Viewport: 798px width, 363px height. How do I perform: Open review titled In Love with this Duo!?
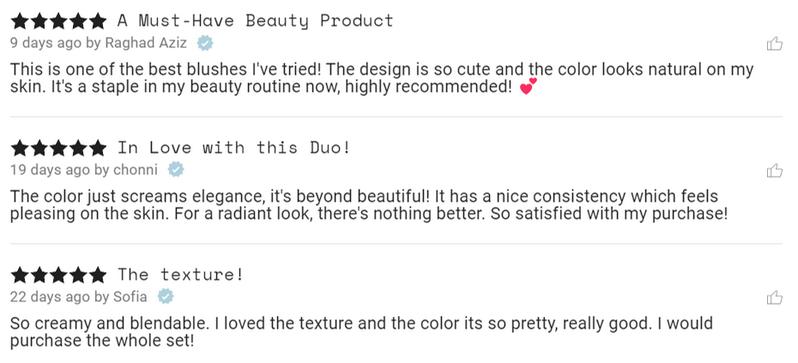click(234, 148)
